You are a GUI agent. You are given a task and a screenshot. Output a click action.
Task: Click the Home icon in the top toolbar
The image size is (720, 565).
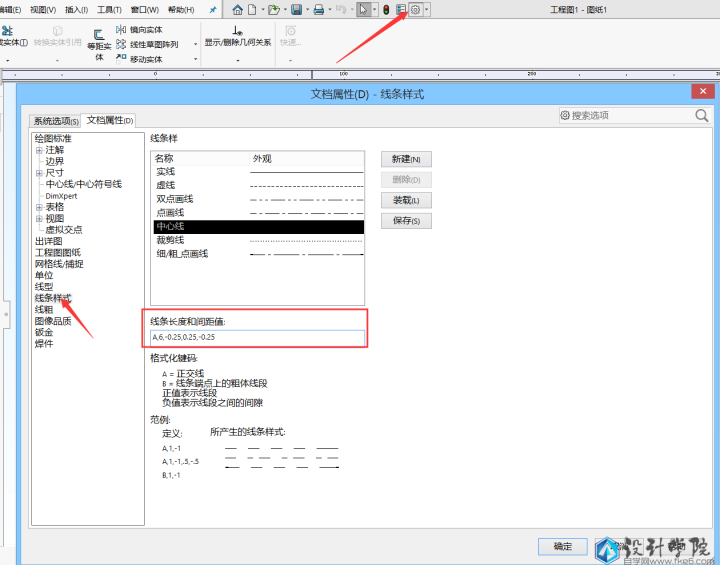(x=237, y=10)
